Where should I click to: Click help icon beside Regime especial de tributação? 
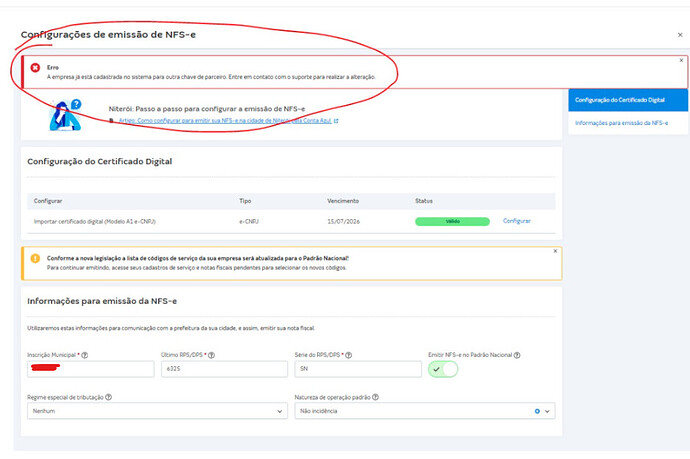click(108, 397)
